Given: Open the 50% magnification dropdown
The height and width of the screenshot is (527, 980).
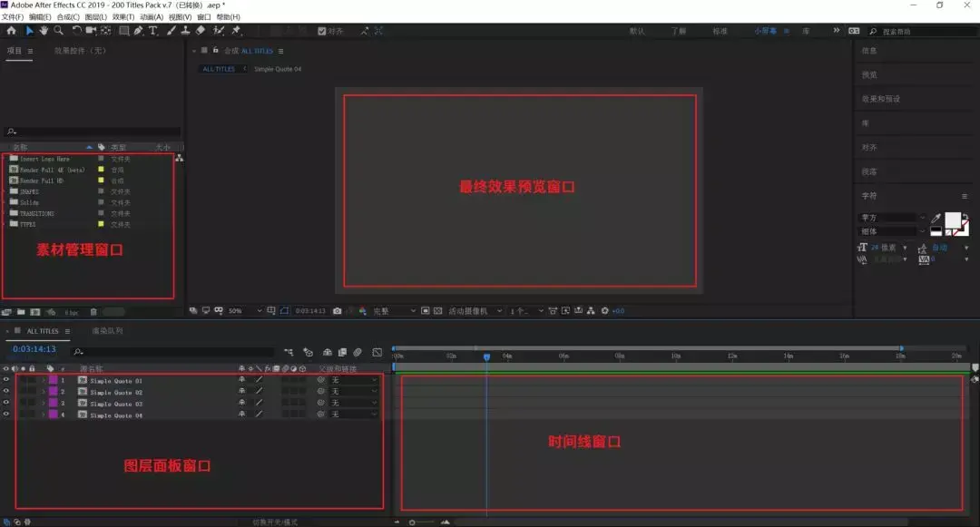Looking at the screenshot, I should (245, 311).
